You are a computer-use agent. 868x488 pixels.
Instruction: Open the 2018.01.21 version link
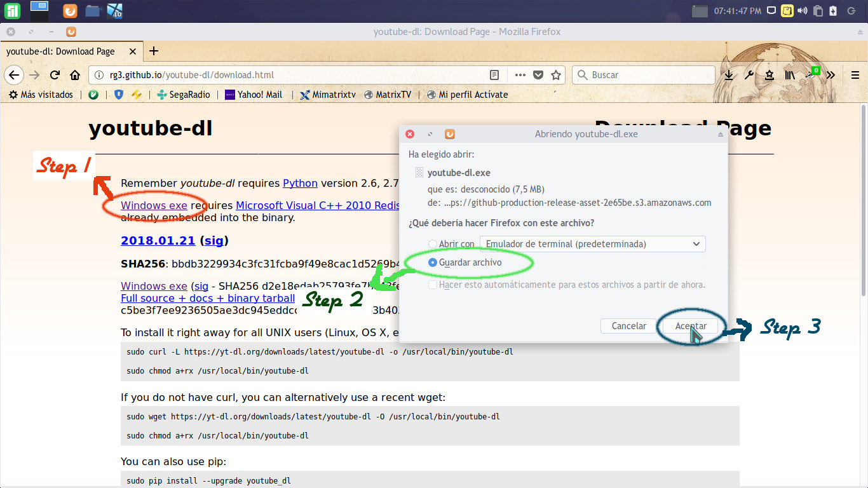point(158,241)
